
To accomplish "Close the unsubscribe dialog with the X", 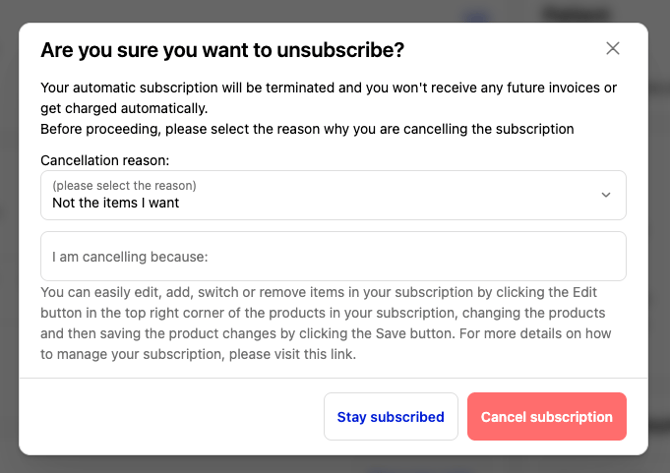I will (613, 48).
